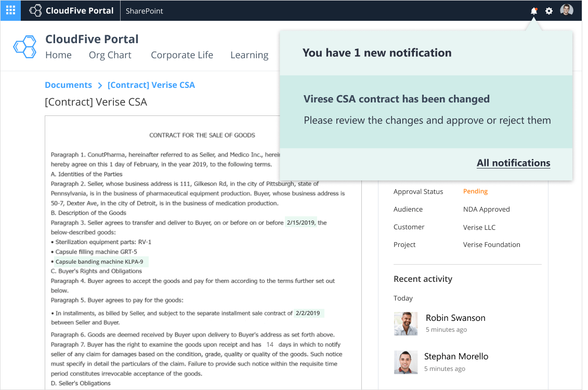Click the breadcrumb chevron after Documents
Image resolution: width=588 pixels, height=390 pixels.
tap(100, 85)
